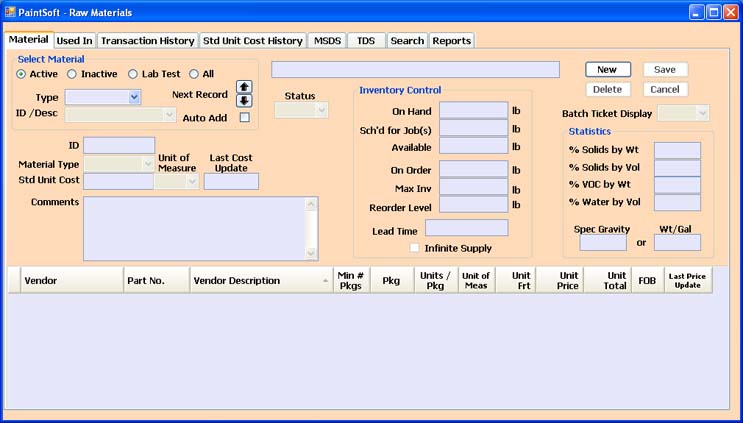Click the Delete button

608,90
